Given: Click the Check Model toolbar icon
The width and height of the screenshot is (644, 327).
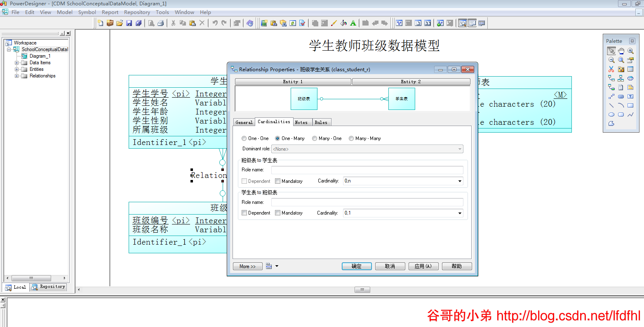Looking at the screenshot, I should [302, 23].
